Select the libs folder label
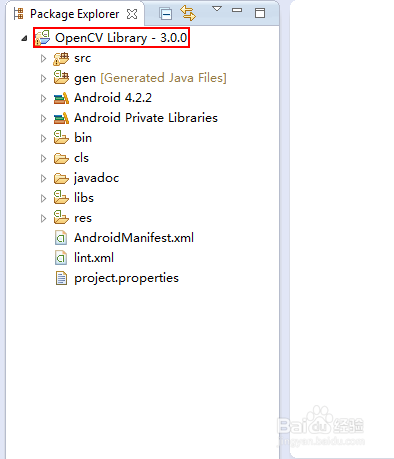 tap(84, 198)
